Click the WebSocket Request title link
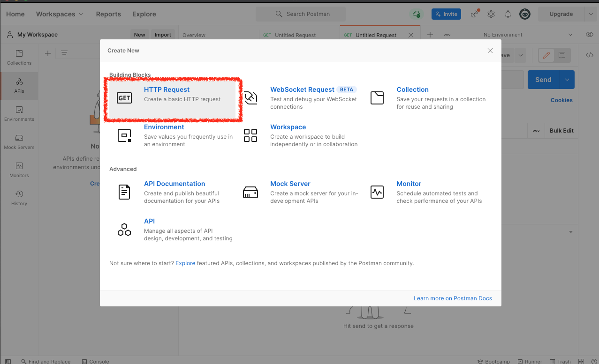599x364 pixels. [x=302, y=89]
